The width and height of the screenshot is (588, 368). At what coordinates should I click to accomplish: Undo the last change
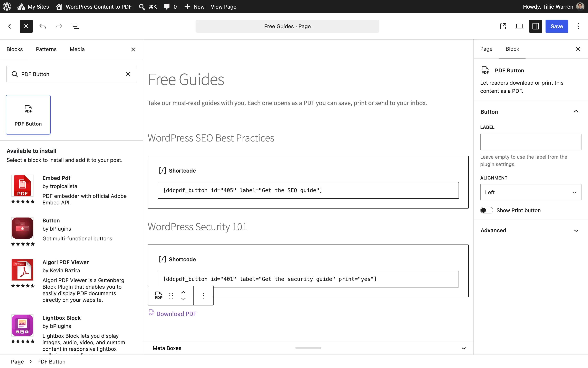click(42, 26)
